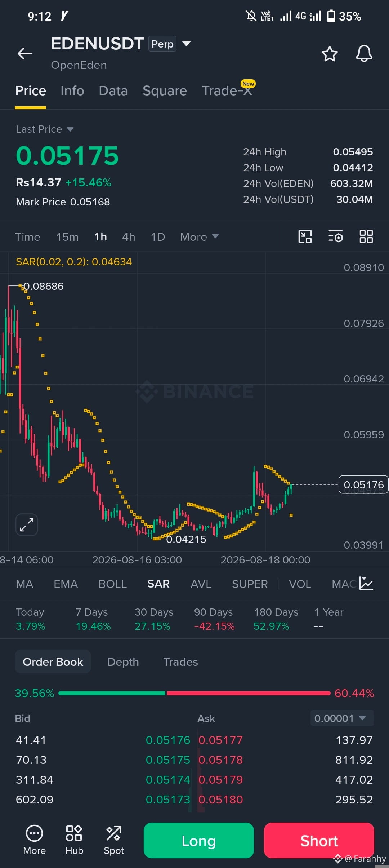Tap the Perp contract label
Viewport: 389px width, 868px height.
click(x=162, y=44)
